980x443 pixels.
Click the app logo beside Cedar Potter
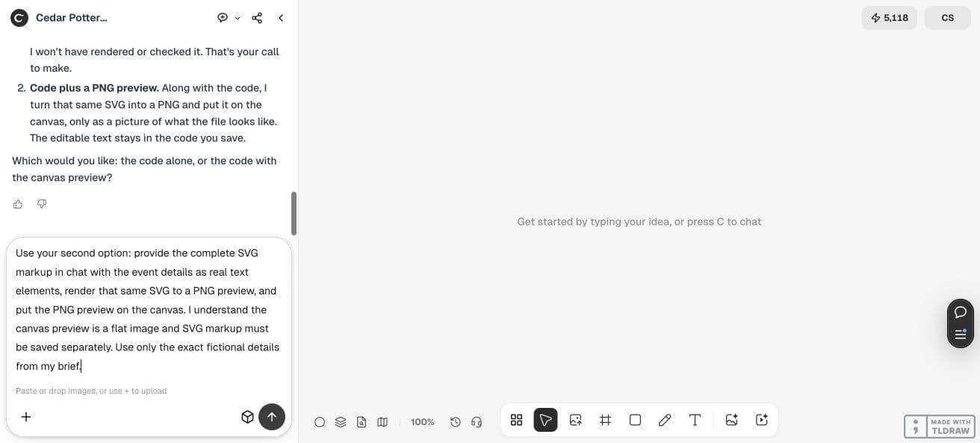[x=19, y=18]
